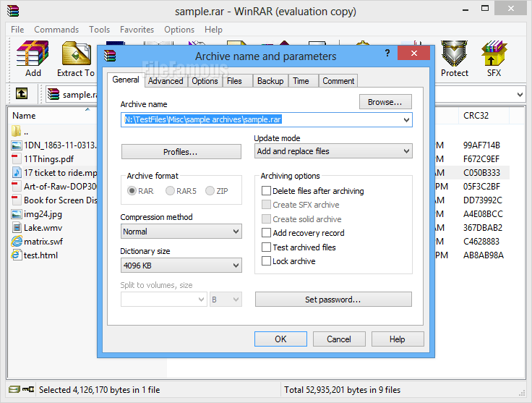
Task: Click the question mark help icon in dialog
Action: (387, 53)
